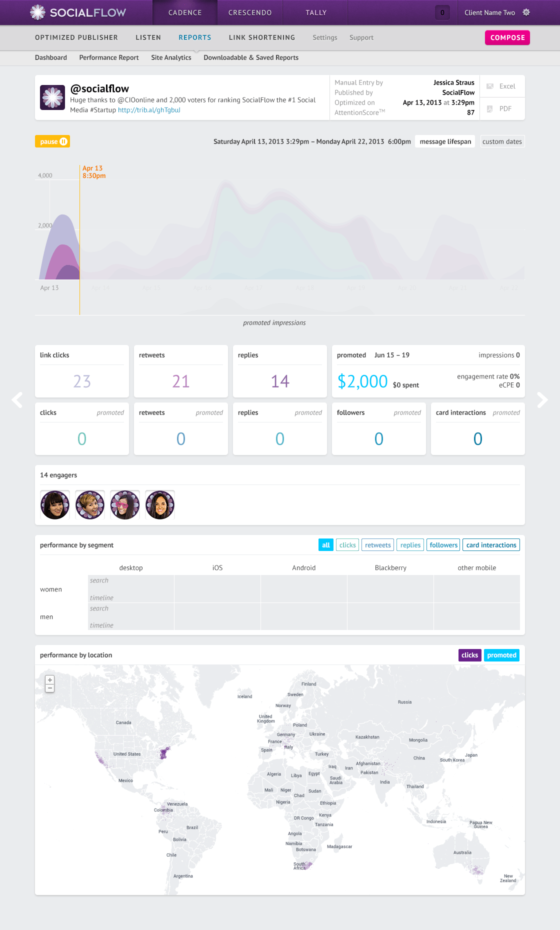Click the followers promoted value 0

(x=379, y=439)
